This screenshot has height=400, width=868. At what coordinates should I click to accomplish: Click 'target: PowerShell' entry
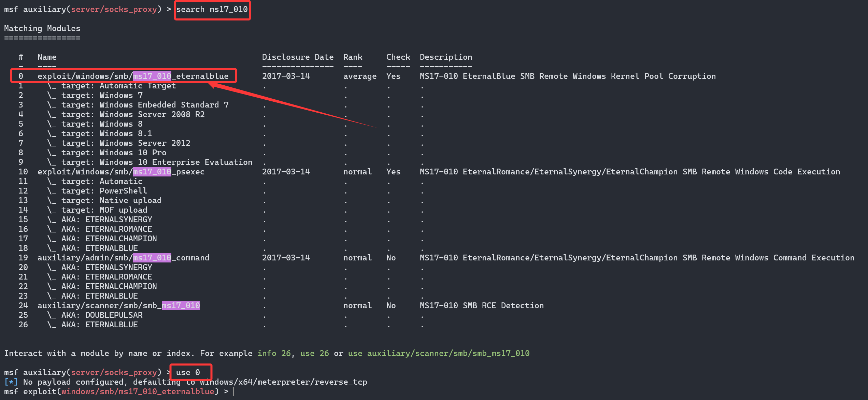(104, 191)
